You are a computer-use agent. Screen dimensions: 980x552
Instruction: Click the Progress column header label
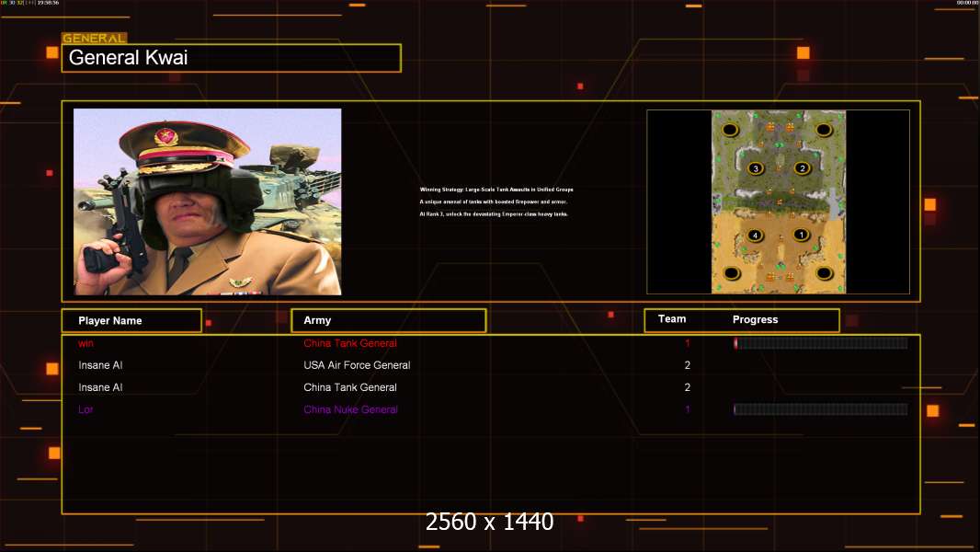(x=755, y=320)
